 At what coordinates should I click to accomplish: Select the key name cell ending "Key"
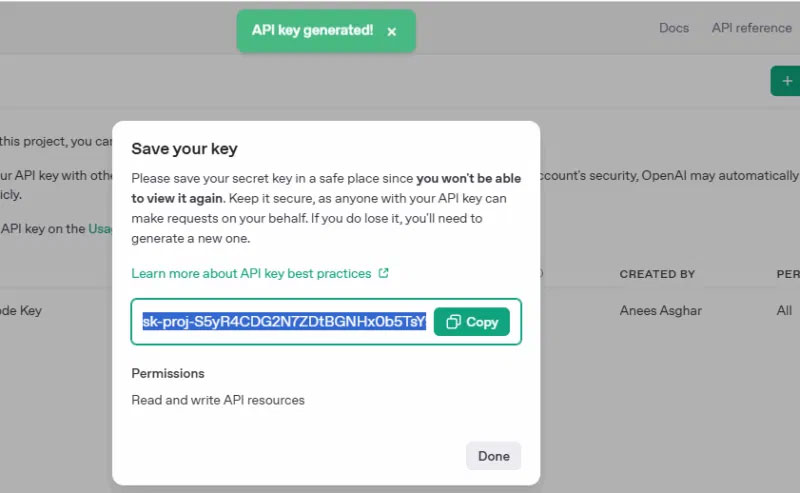(22, 311)
